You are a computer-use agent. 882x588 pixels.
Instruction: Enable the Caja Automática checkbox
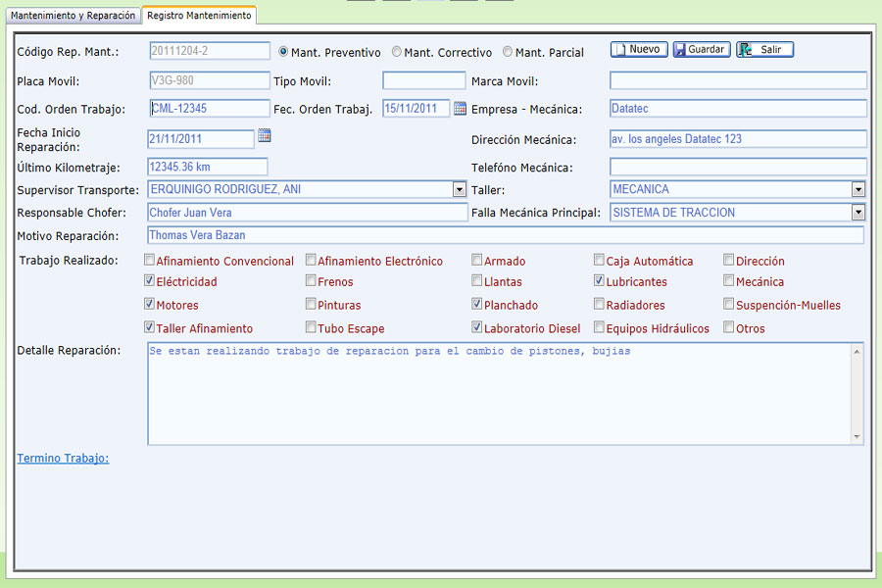click(x=599, y=261)
